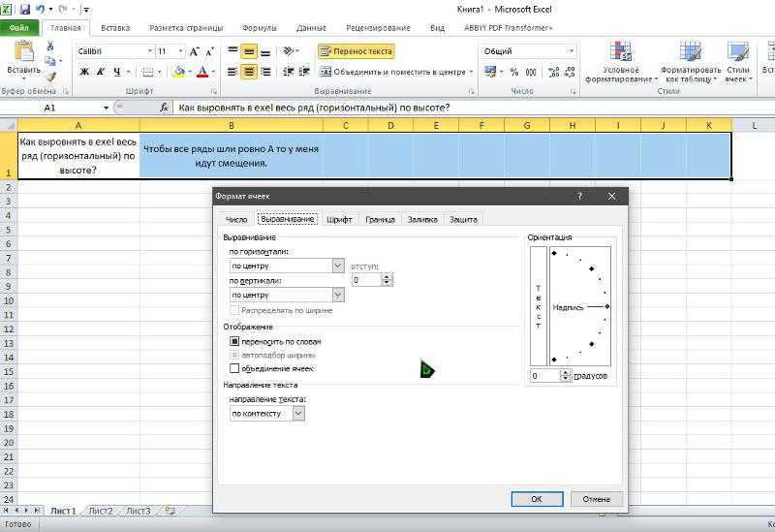Open 'по вертикали' alignment dropdown
The width and height of the screenshot is (775, 532).
(x=337, y=296)
